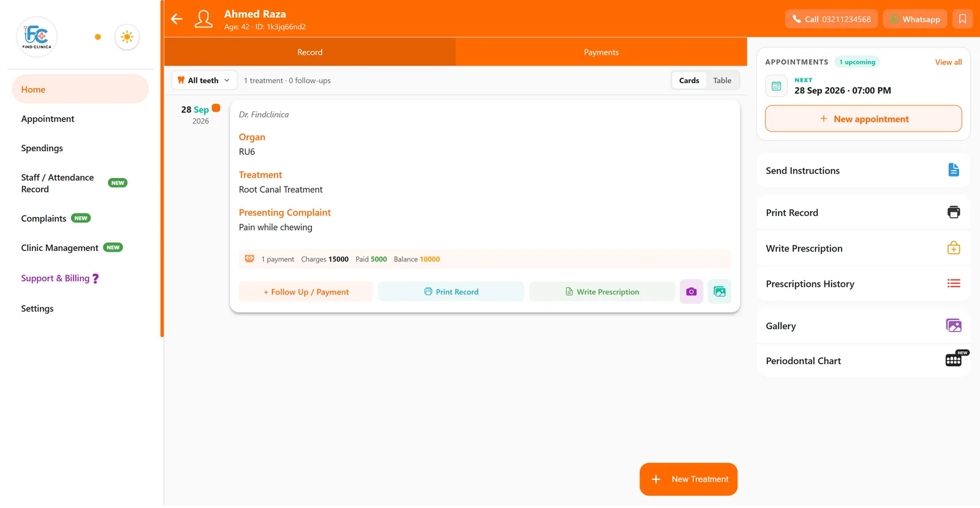This screenshot has width=980, height=508.
Task: Switch to the Record tab
Action: [310, 52]
